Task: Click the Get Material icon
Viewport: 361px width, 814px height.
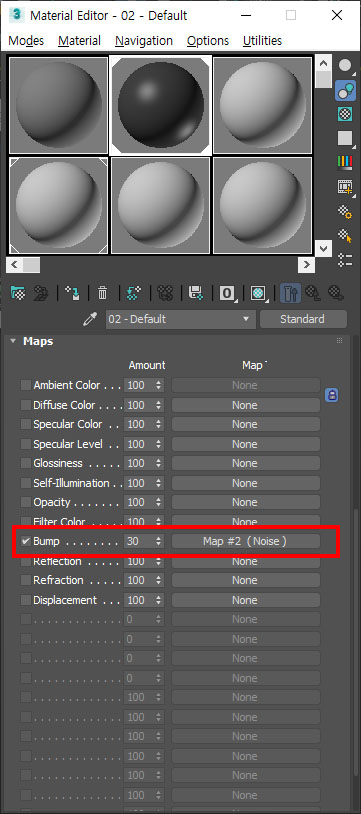Action: (x=18, y=293)
